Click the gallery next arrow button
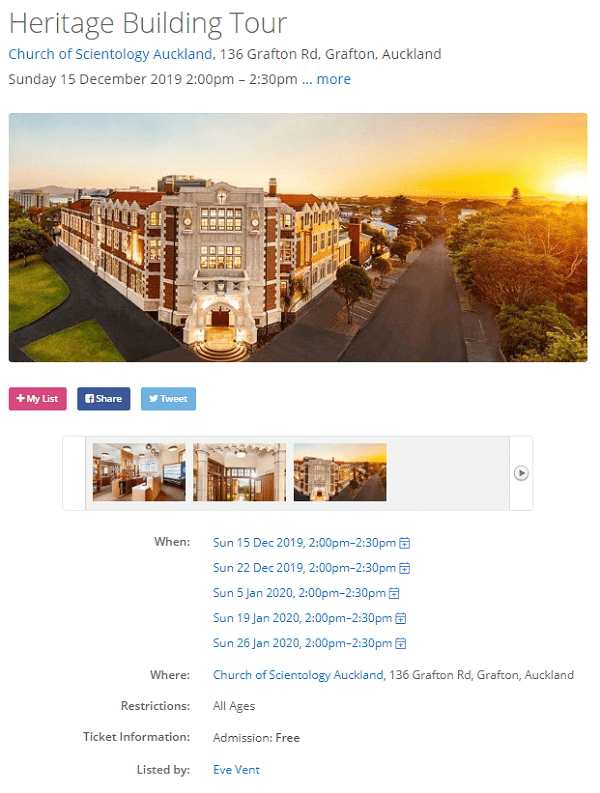Image resolution: width=600 pixels, height=793 pixels. [521, 473]
